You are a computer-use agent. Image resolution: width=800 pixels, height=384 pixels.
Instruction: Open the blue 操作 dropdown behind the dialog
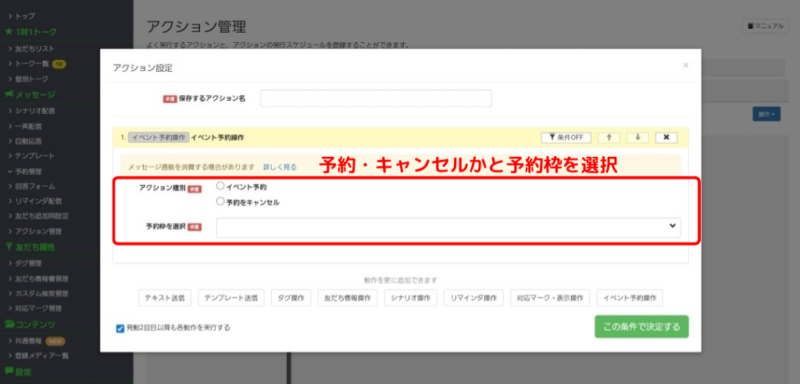coord(766,114)
